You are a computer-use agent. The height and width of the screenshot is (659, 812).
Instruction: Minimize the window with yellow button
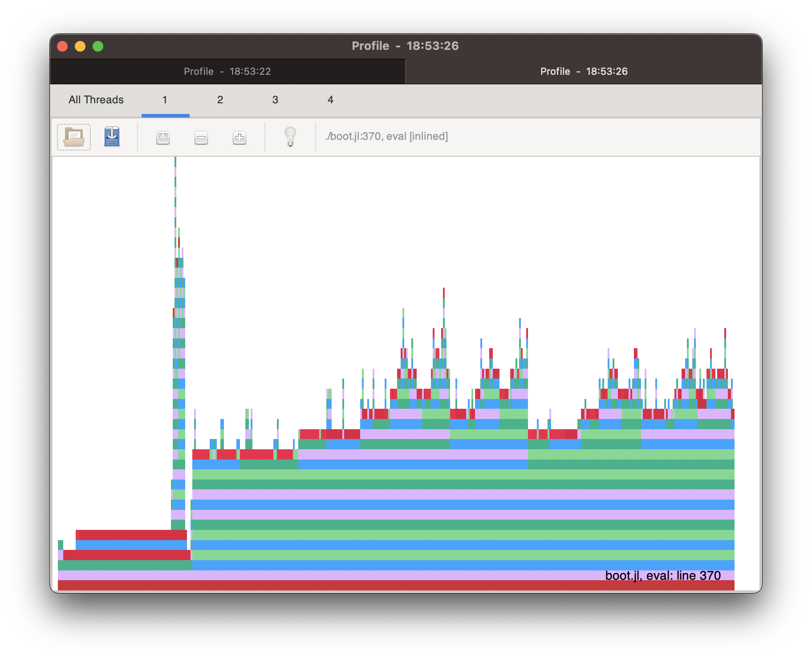pos(80,46)
